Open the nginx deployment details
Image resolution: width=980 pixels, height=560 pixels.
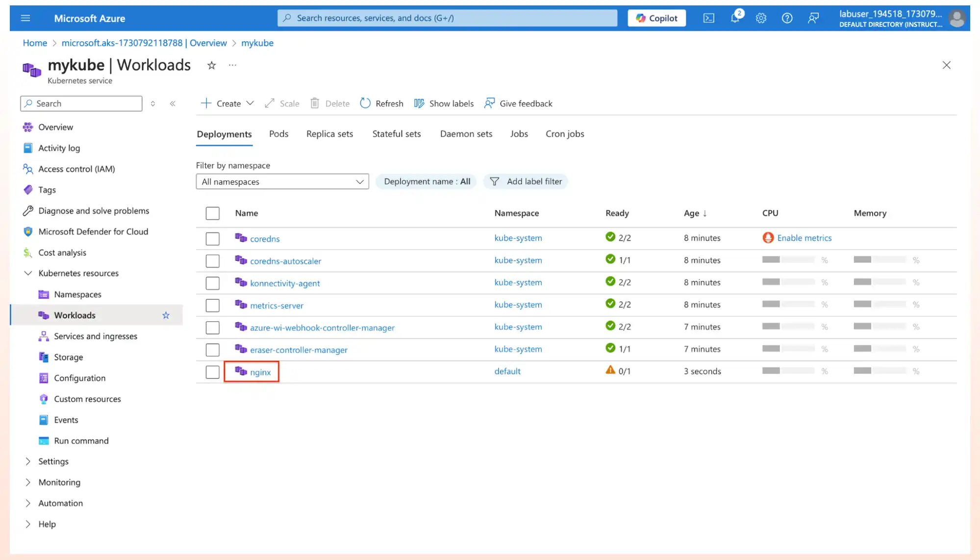coord(260,371)
